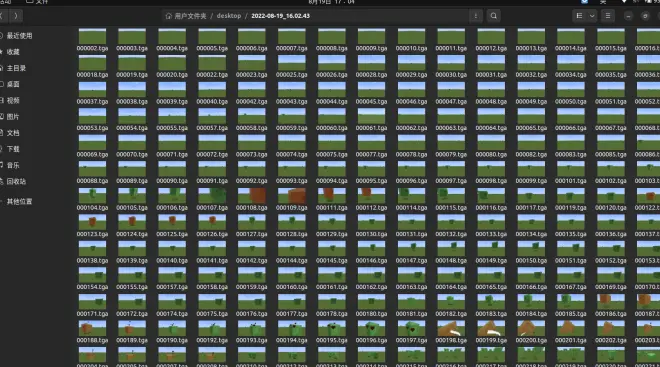Open the path bar three-dot menu
This screenshot has width=660, height=367.
click(476, 16)
